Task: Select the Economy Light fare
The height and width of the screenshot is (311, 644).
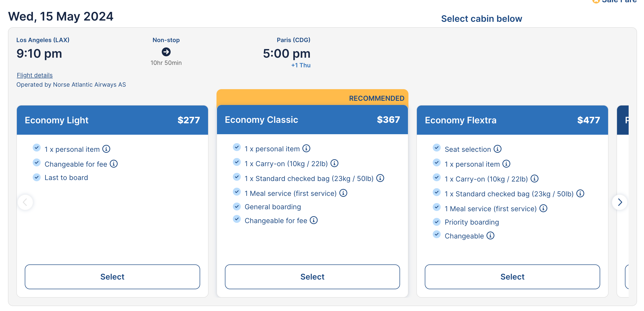Action: (x=112, y=277)
